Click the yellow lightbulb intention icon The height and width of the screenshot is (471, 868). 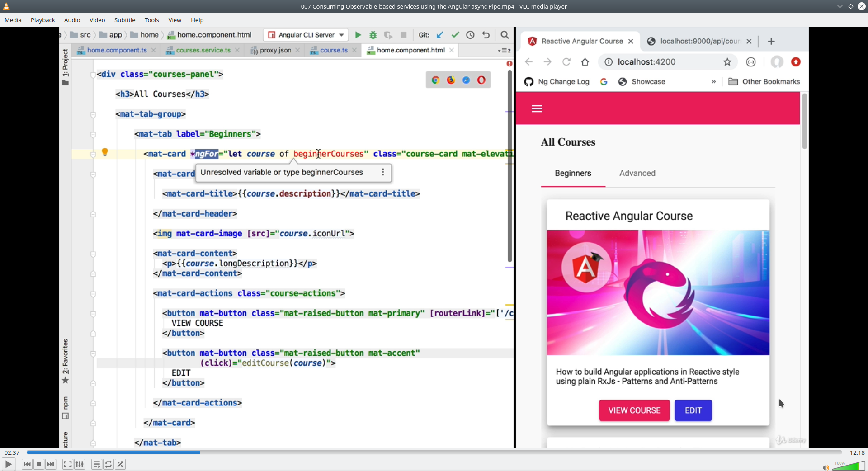pyautogui.click(x=105, y=152)
